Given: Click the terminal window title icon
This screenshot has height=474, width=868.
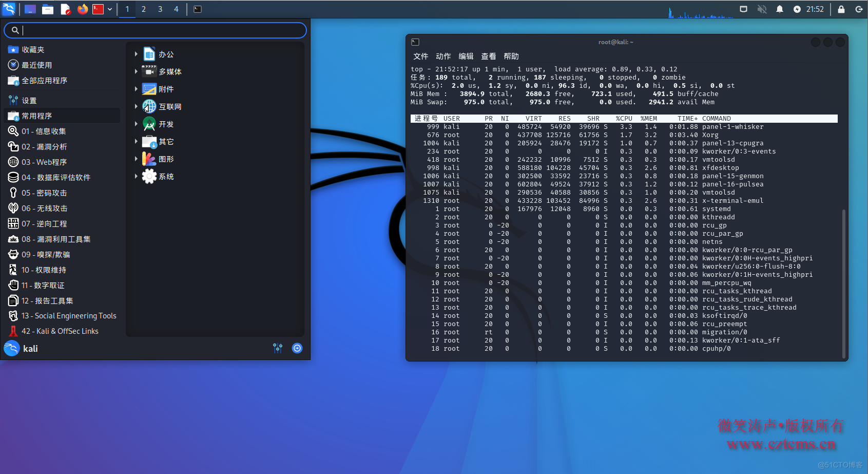Looking at the screenshot, I should pyautogui.click(x=416, y=42).
